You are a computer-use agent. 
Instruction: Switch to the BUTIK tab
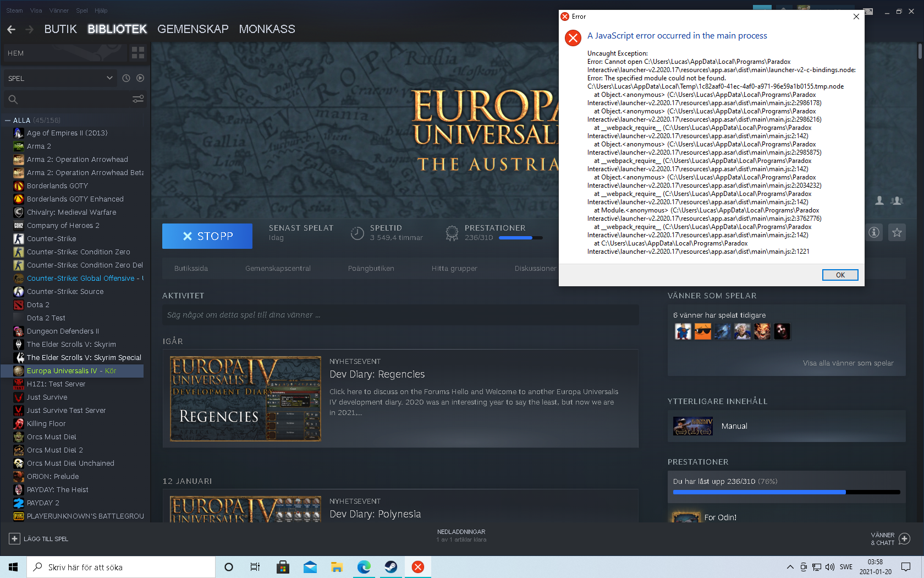(x=61, y=29)
